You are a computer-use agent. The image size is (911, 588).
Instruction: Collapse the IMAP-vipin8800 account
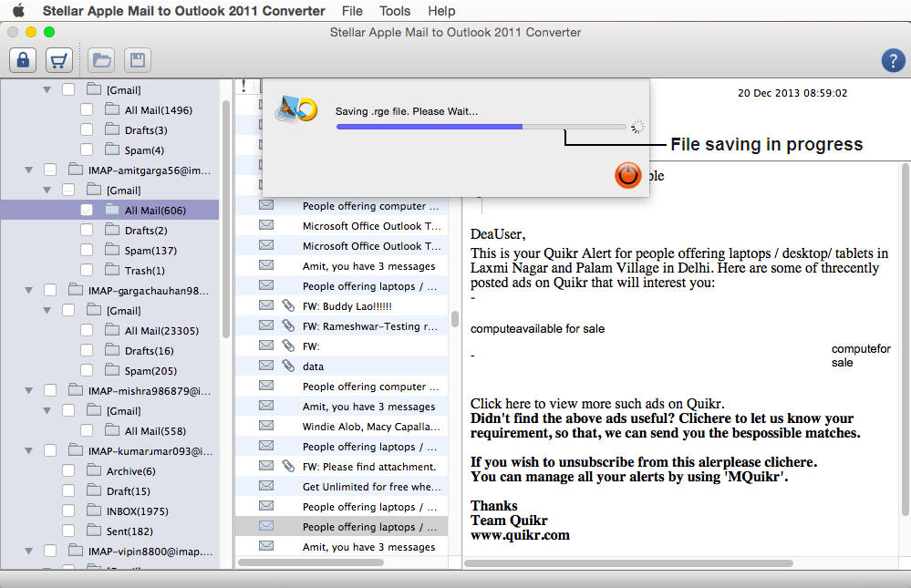pyautogui.click(x=28, y=551)
